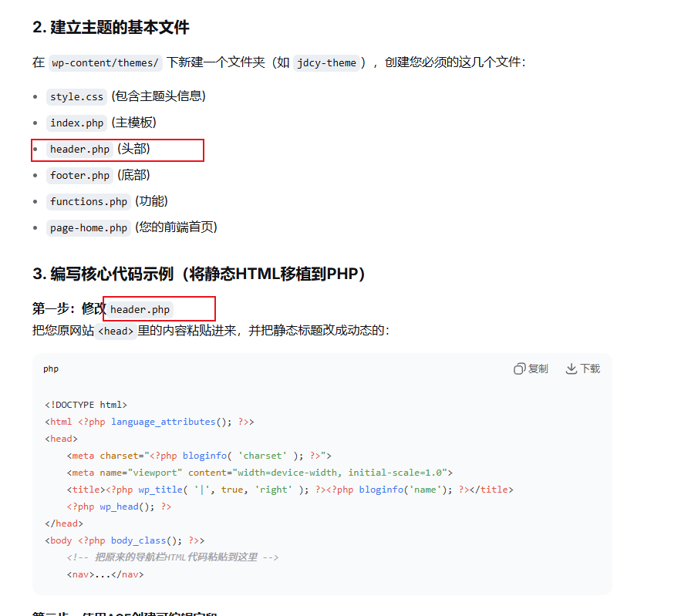Click heading 3. 编写核心代码示例

coord(199,274)
